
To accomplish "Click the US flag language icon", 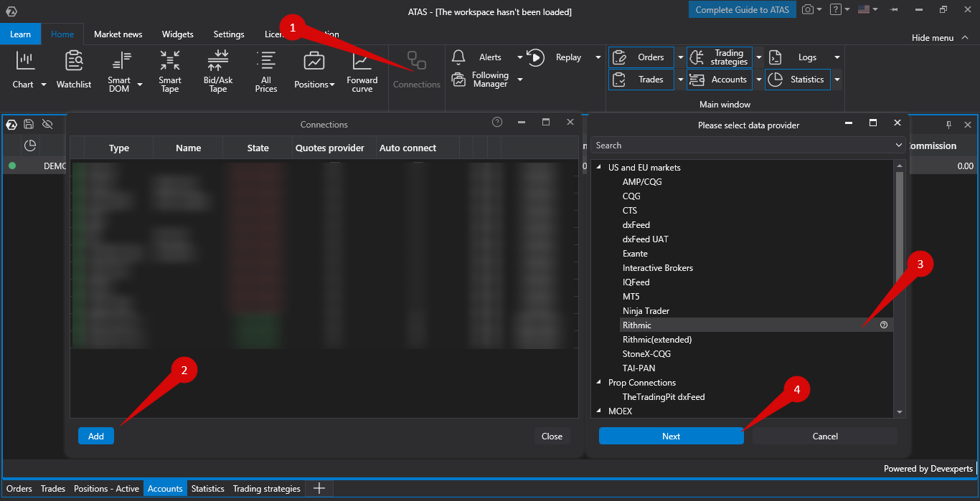I will click(863, 9).
